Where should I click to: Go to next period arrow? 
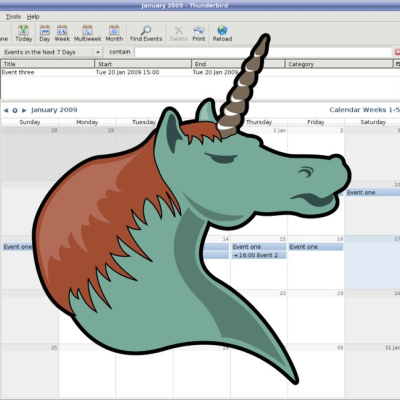pyautogui.click(x=24, y=110)
